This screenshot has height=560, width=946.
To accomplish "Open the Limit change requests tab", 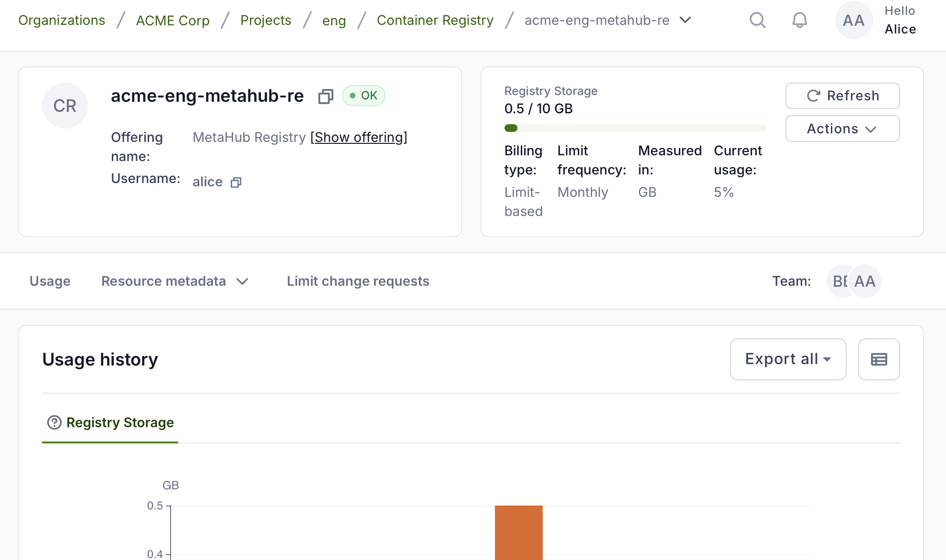I will [x=358, y=281].
